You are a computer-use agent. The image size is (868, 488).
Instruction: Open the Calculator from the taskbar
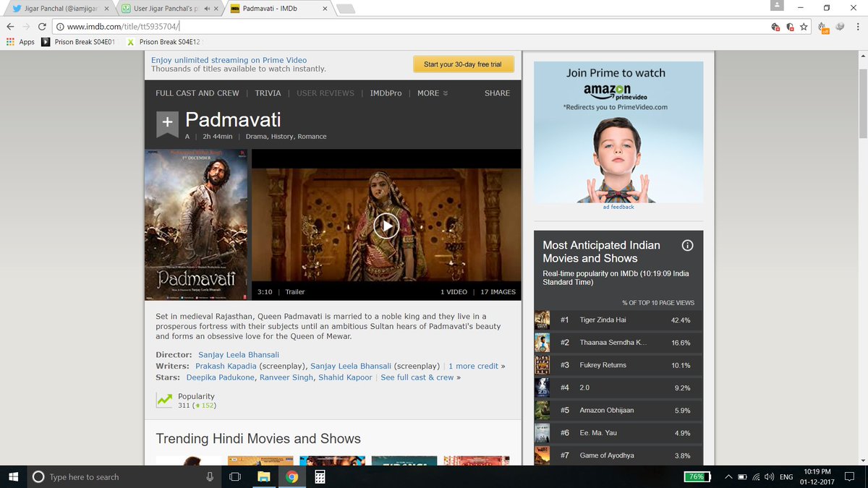tap(320, 476)
